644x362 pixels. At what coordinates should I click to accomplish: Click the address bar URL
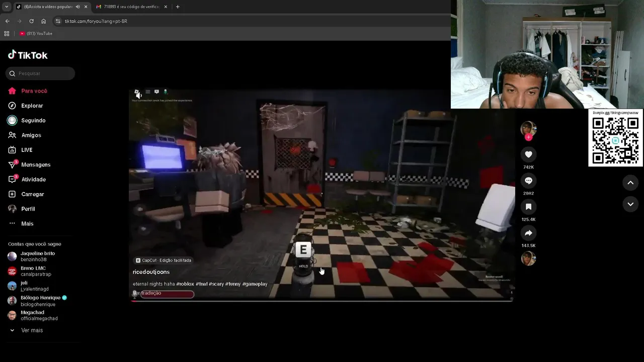tap(96, 21)
